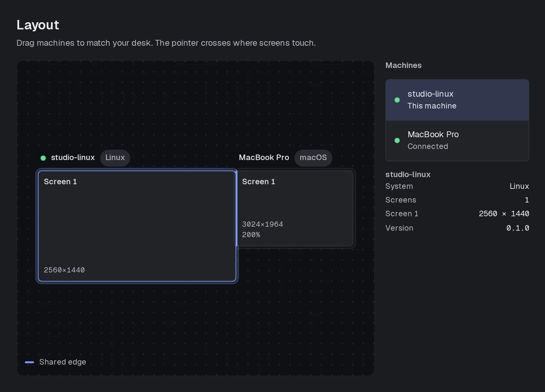Click the studio-linux label above canvas screen
The width and height of the screenshot is (545, 392).
click(73, 158)
